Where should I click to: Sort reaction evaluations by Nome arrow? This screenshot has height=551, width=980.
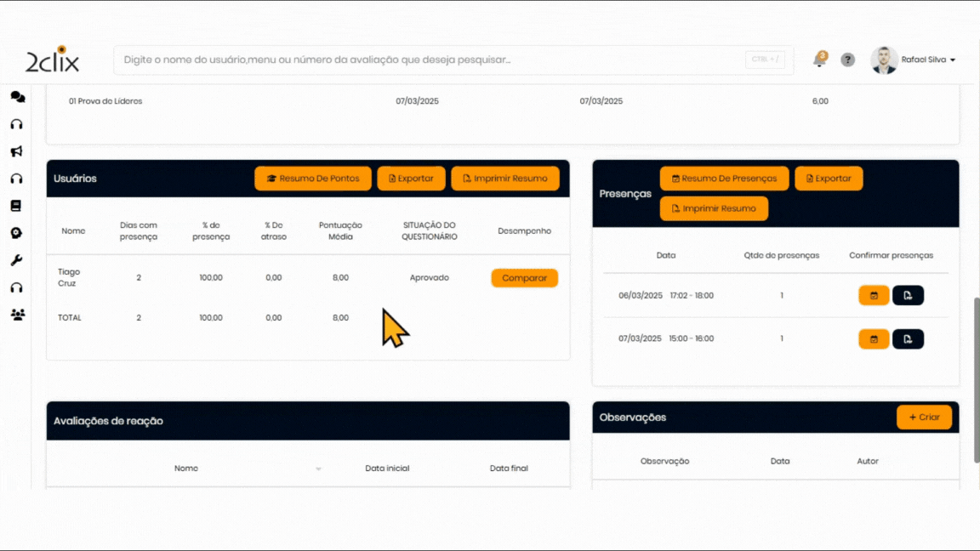(x=318, y=469)
